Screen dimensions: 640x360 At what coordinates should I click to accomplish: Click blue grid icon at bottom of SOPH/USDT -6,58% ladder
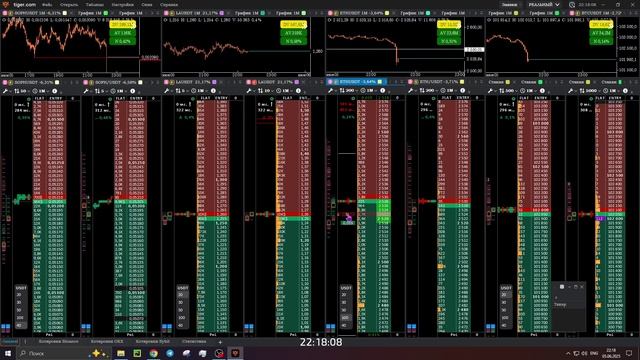[86, 327]
